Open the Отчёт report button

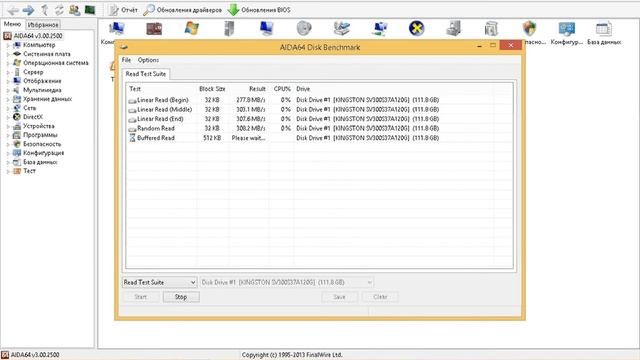tap(123, 10)
